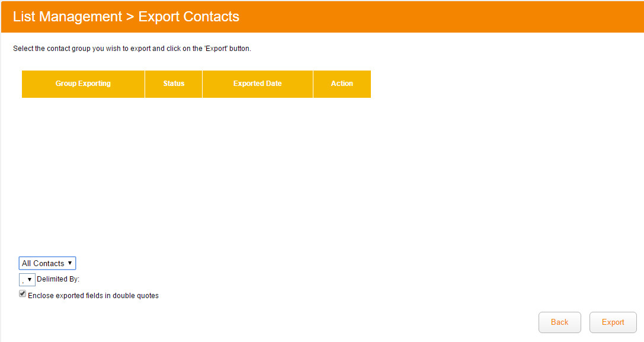The width and height of the screenshot is (644, 342).
Task: Click the export instruction sentence
Action: click(132, 49)
